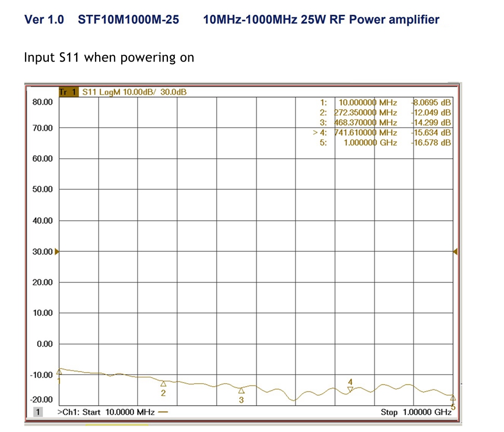Select marker 2 triangle on the trace
Screen dimensions: 504x432
tap(163, 384)
